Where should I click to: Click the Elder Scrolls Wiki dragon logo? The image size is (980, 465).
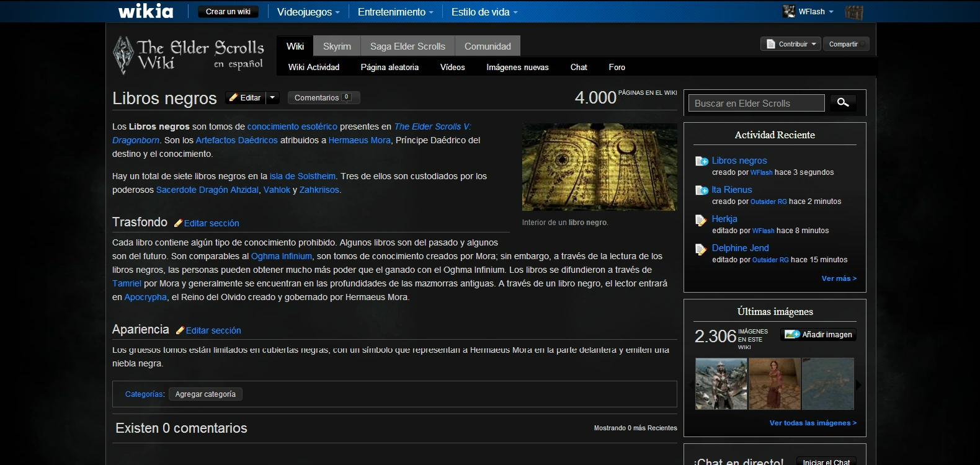coord(123,55)
